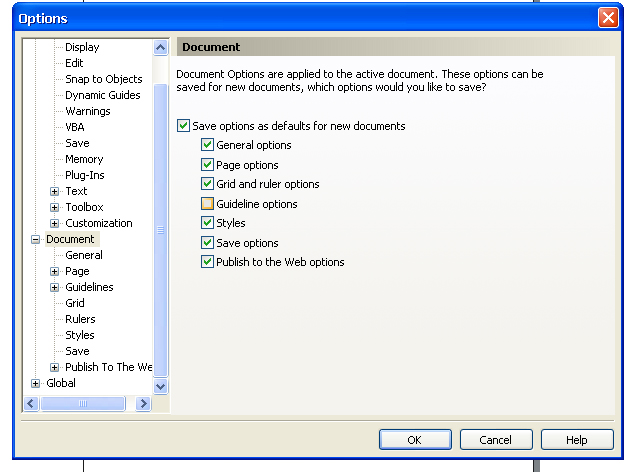Click the Cancel button

[496, 440]
